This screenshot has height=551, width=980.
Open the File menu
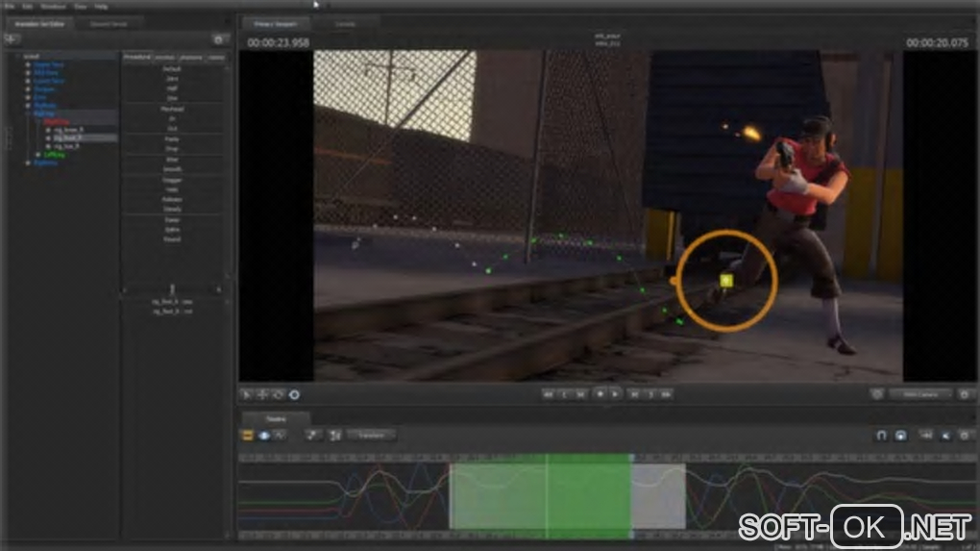point(10,7)
